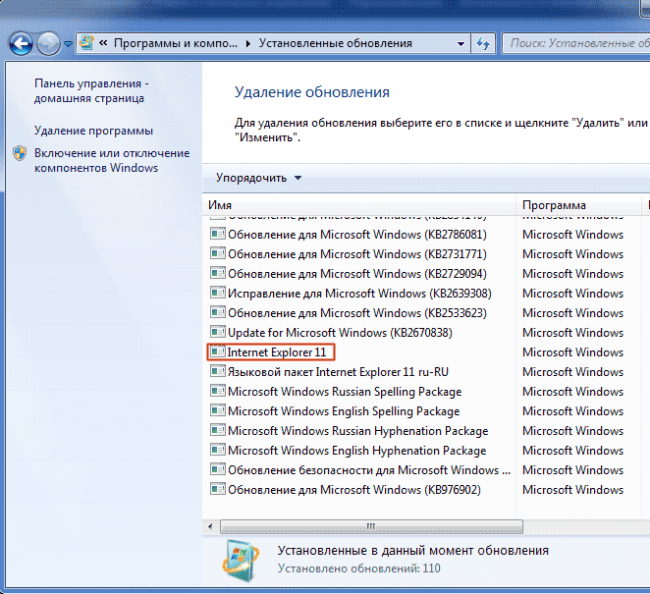The height and width of the screenshot is (594, 650).
Task: Select 'Исправление для Microsoft Windows (KB2639308)'
Action: click(x=351, y=293)
